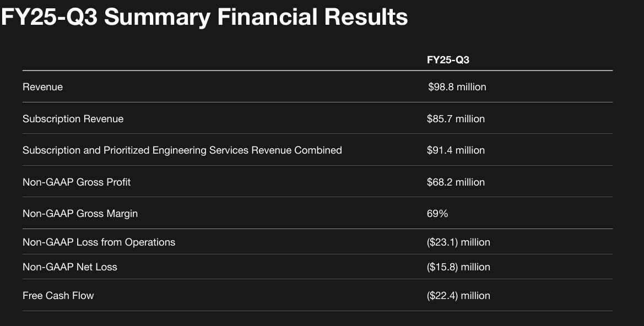Click the $68.2 million value
Screen dimensions: 644x326
pyautogui.click(x=456, y=182)
